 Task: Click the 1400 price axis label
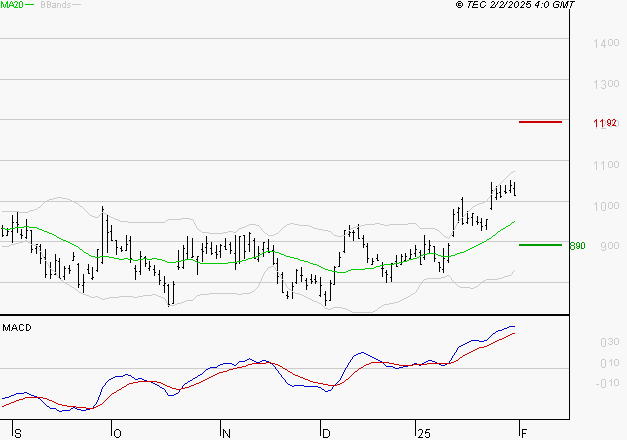coord(606,43)
